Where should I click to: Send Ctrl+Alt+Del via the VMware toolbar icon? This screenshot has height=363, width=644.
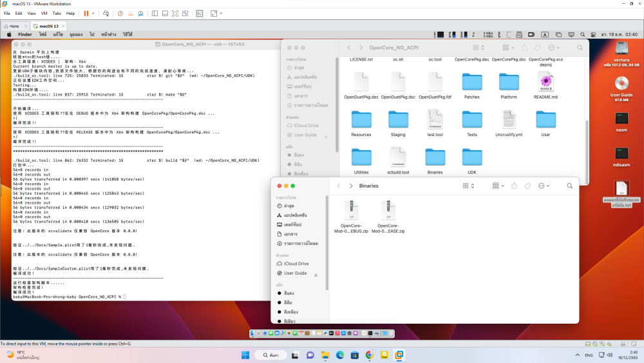(x=106, y=14)
